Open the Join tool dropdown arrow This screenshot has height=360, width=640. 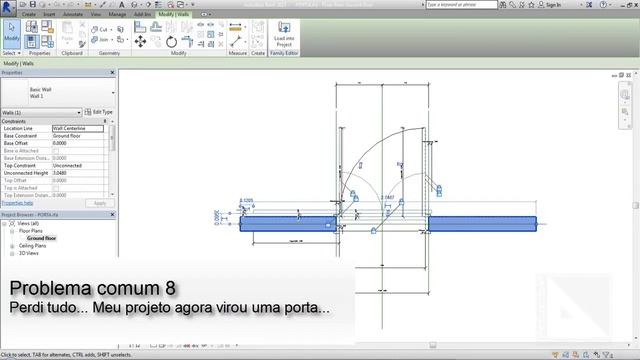(x=111, y=40)
